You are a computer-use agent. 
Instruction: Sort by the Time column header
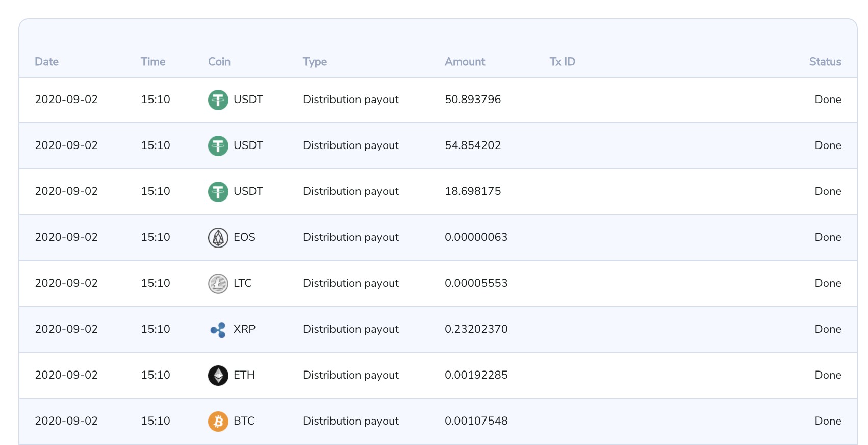(x=152, y=62)
